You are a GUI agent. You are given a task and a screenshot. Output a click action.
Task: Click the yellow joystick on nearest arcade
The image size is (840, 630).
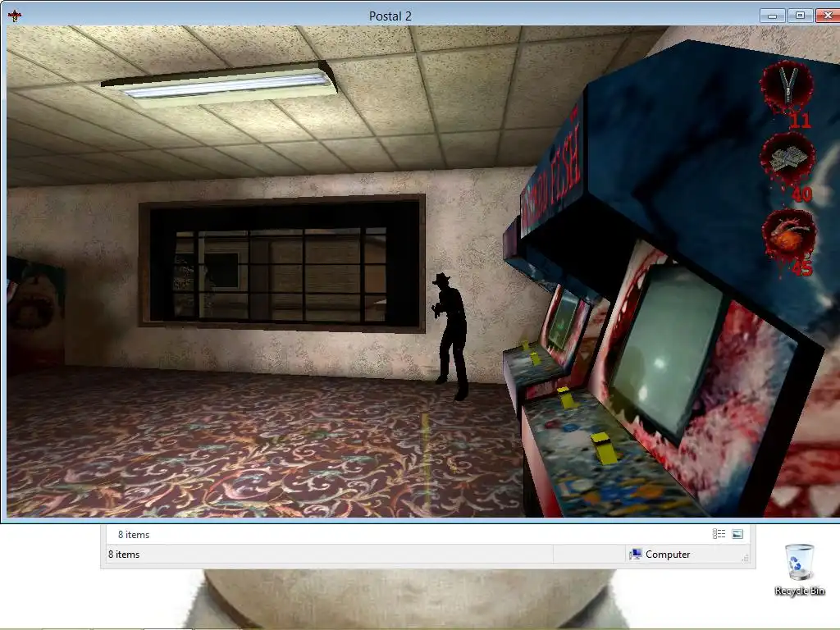click(x=605, y=448)
